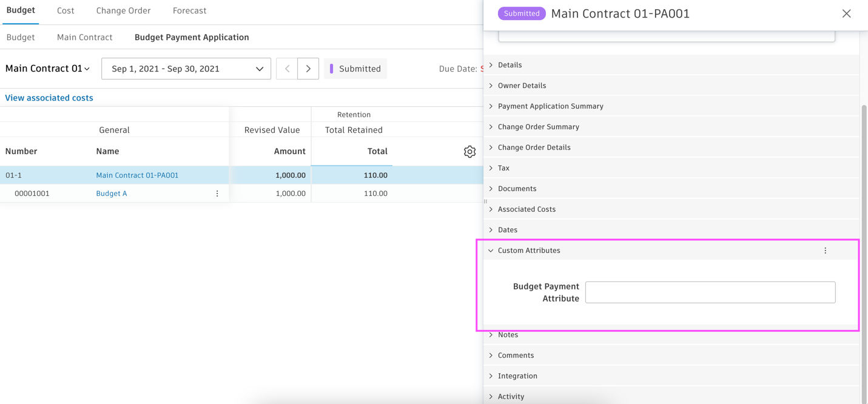The width and height of the screenshot is (868, 404).
Task: Open the Main Contract sub-tab
Action: (84, 37)
